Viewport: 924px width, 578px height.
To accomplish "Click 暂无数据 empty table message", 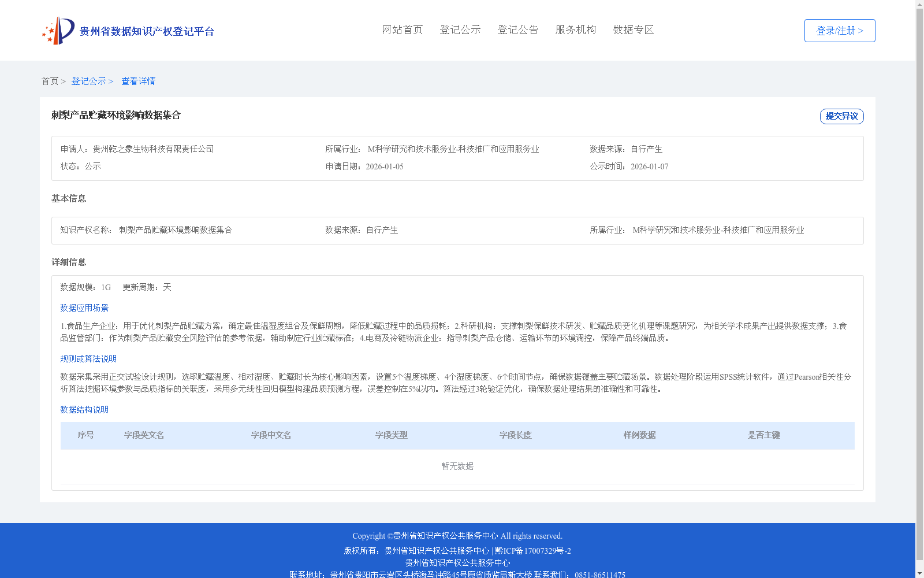I will point(457,466).
